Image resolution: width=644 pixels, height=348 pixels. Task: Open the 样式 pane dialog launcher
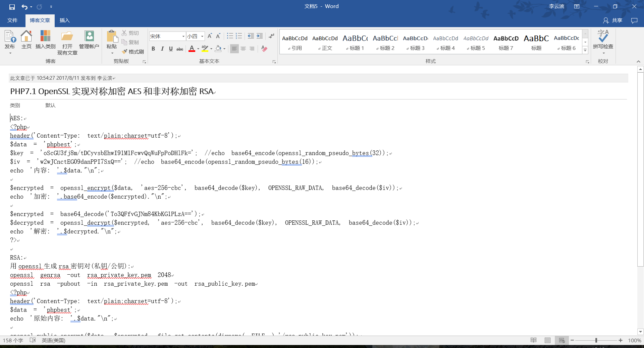587,62
